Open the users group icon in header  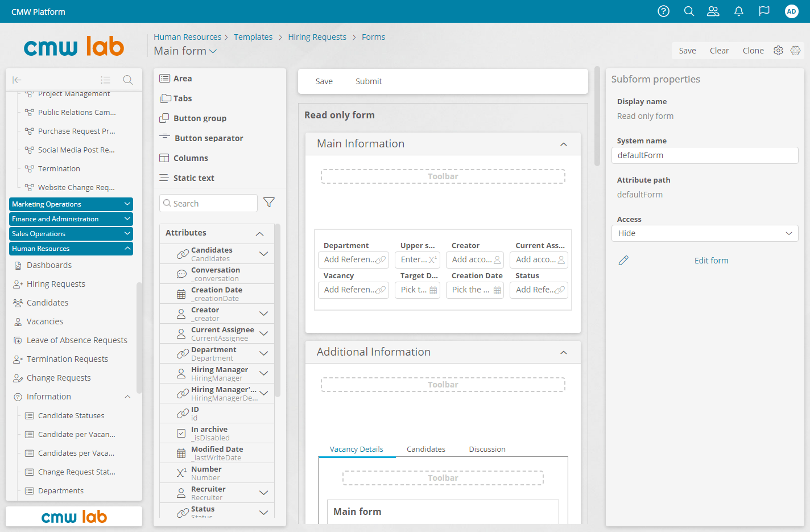(x=713, y=11)
